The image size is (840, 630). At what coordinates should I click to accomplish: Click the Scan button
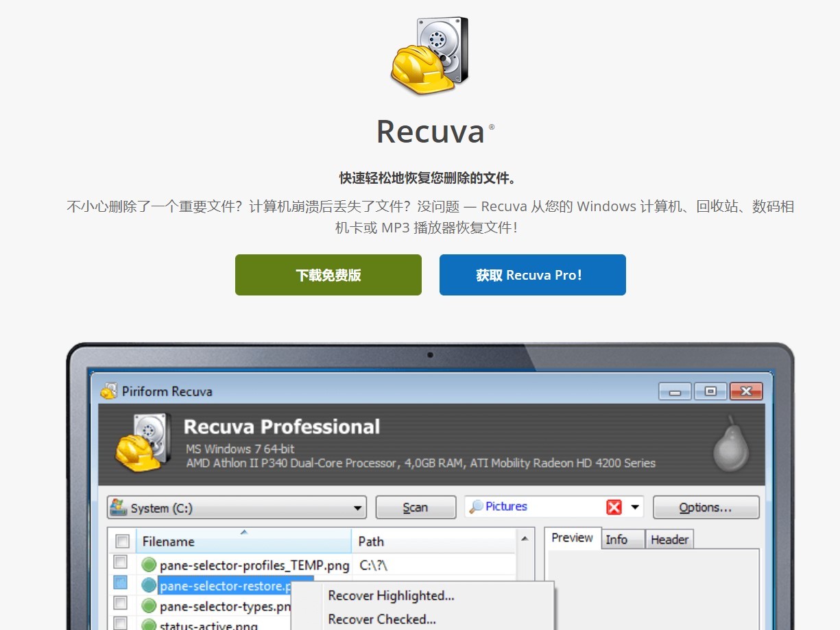416,508
